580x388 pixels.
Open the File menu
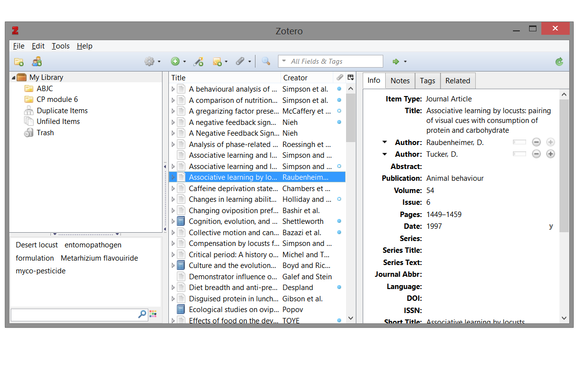(x=18, y=46)
